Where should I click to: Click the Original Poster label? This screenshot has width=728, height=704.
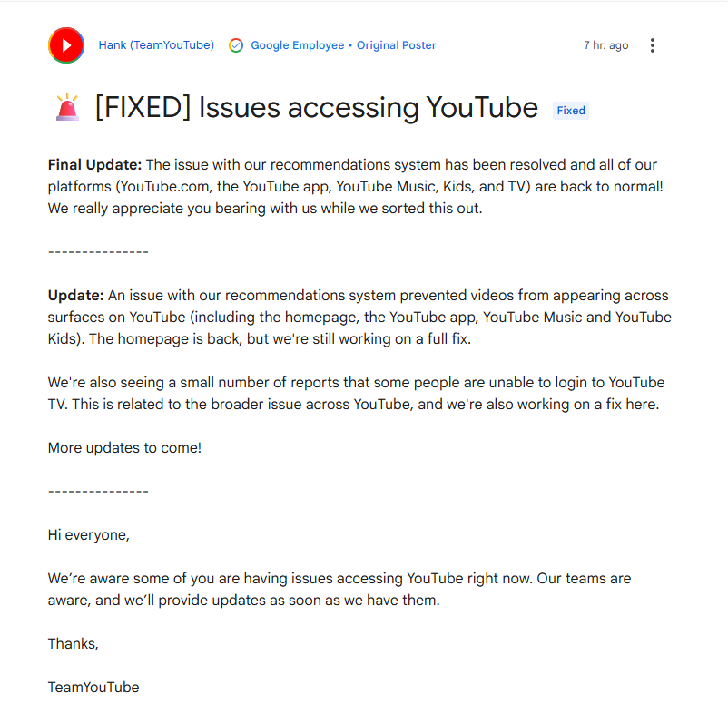point(396,44)
